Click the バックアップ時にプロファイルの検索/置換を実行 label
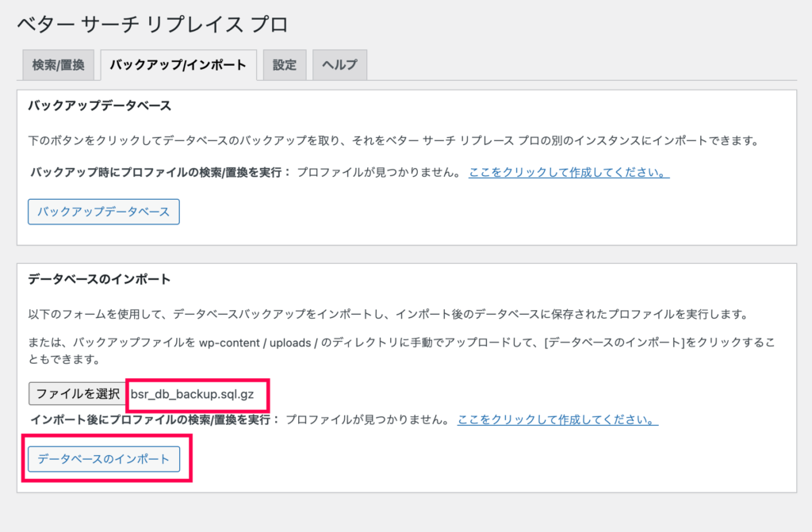This screenshot has width=812, height=532. (160, 173)
